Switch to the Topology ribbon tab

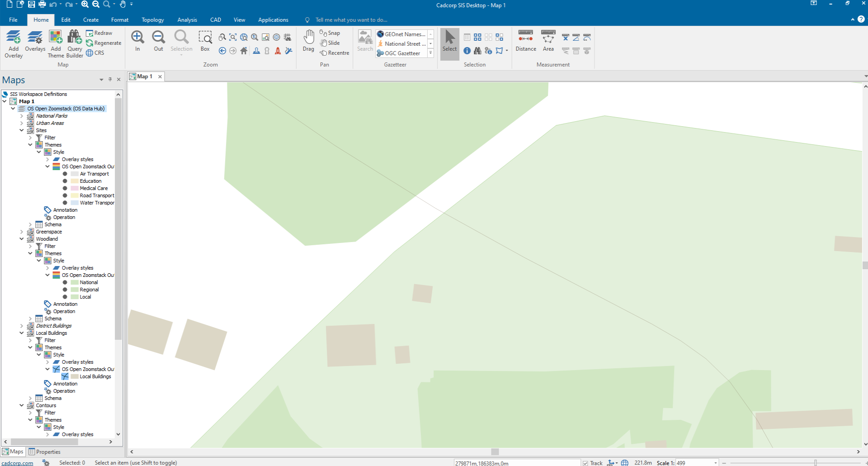153,19
